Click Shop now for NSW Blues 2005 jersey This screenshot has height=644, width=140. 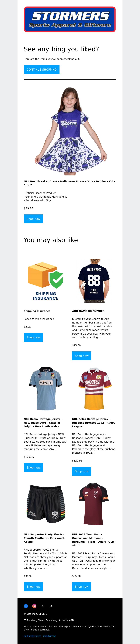click(33, 468)
